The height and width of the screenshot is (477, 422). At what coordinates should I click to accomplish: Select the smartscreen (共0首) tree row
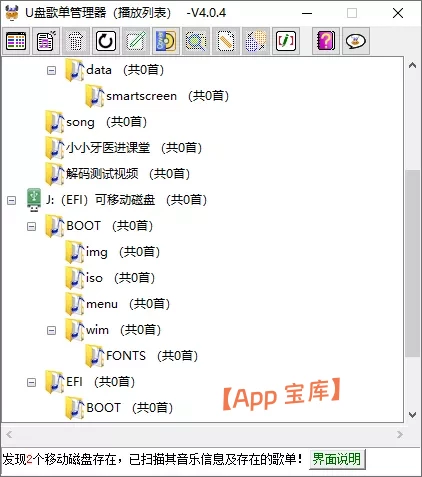point(167,96)
